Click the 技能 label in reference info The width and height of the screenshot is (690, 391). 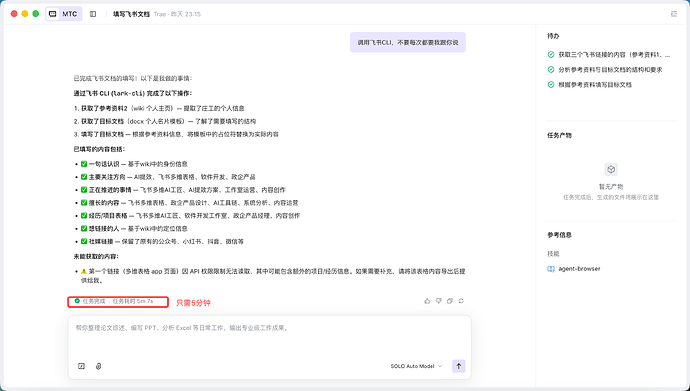point(554,254)
